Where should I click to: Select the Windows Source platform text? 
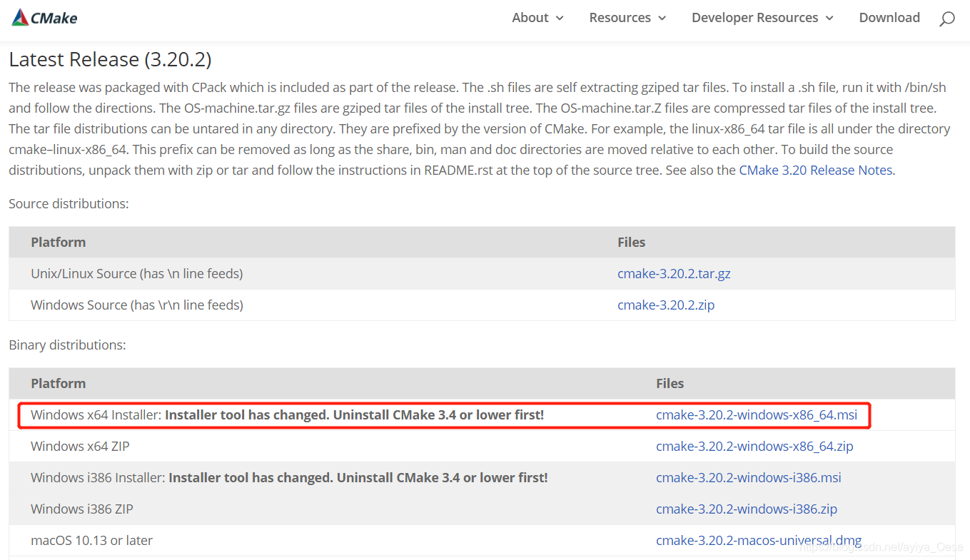[x=137, y=305]
